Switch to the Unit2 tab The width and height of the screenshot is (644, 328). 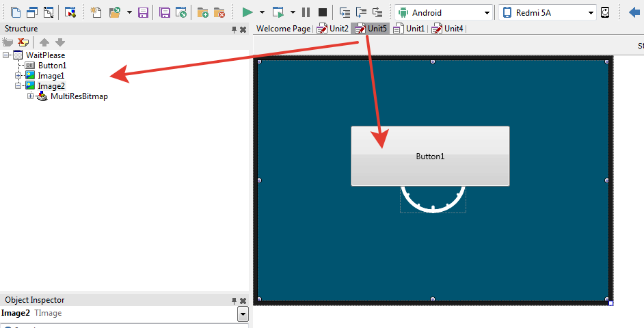pyautogui.click(x=332, y=29)
